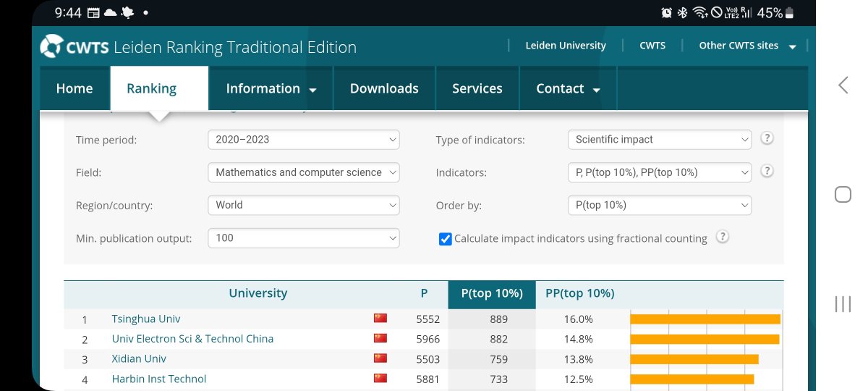Click the 882 P(top 10%) value
The height and width of the screenshot is (391, 868).
[498, 339]
